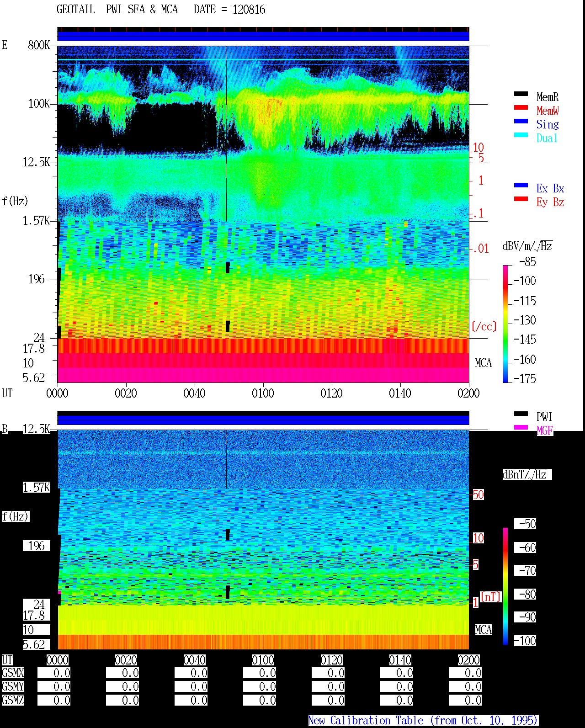The width and height of the screenshot is (585, 728).
Task: Click the dBnT magnetic field color scale bar
Action: click(x=505, y=586)
